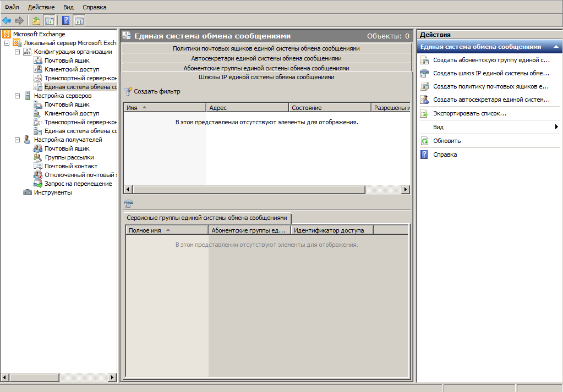
Task: Switch to Политики почтовых ящиков tab
Action: 266,48
